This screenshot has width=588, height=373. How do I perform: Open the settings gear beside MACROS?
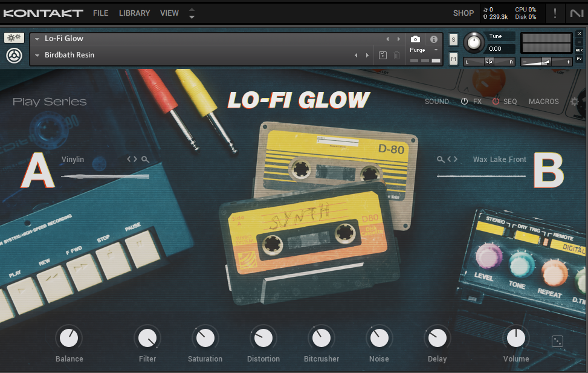[575, 102]
